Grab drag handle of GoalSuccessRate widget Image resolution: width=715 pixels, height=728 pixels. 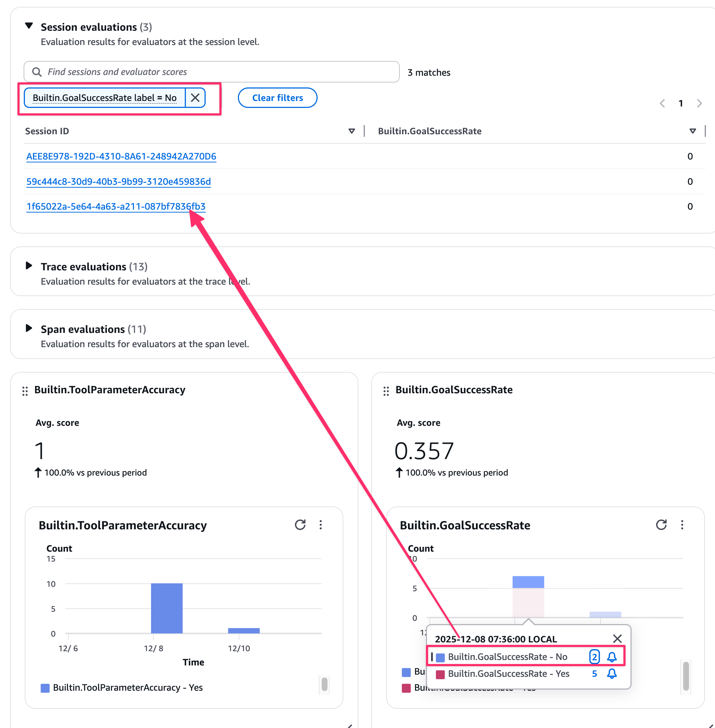coord(386,391)
